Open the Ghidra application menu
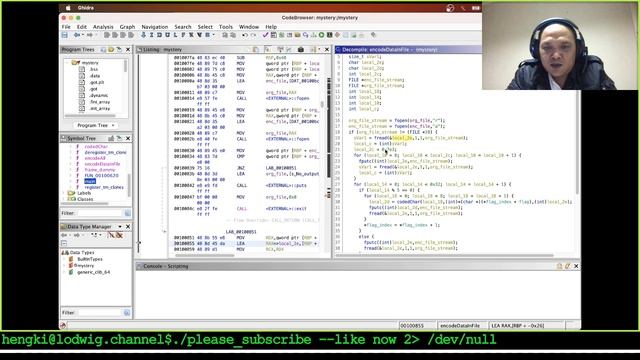The height and width of the screenshot is (360, 640). coord(86,8)
